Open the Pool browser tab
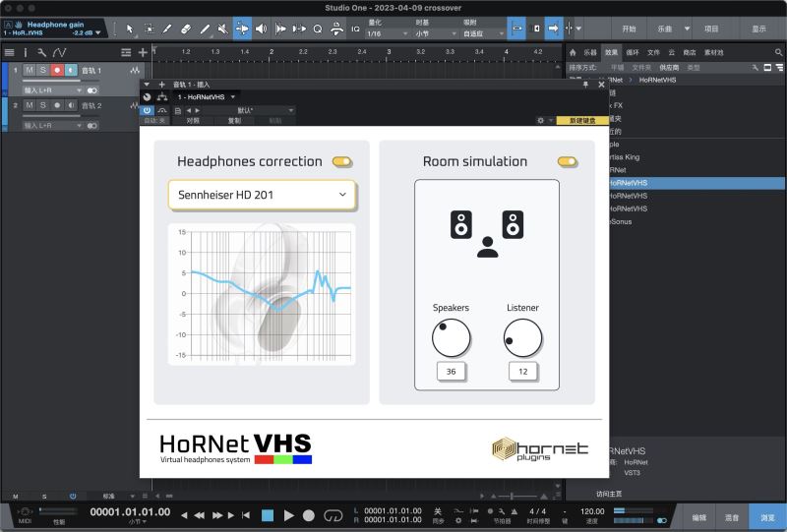 [714, 52]
